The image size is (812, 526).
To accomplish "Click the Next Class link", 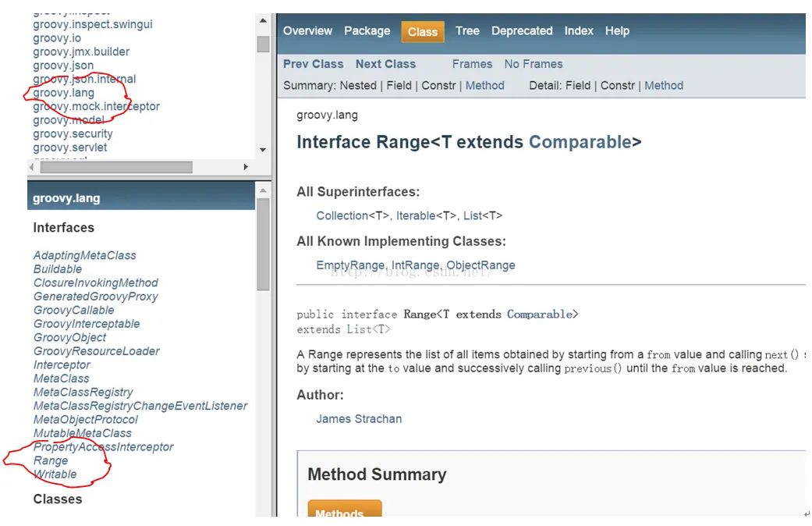I will [385, 64].
